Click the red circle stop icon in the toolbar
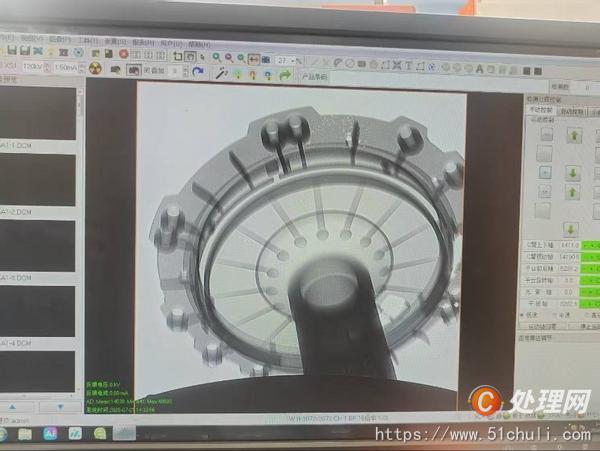The width and height of the screenshot is (600, 451). coord(124,54)
